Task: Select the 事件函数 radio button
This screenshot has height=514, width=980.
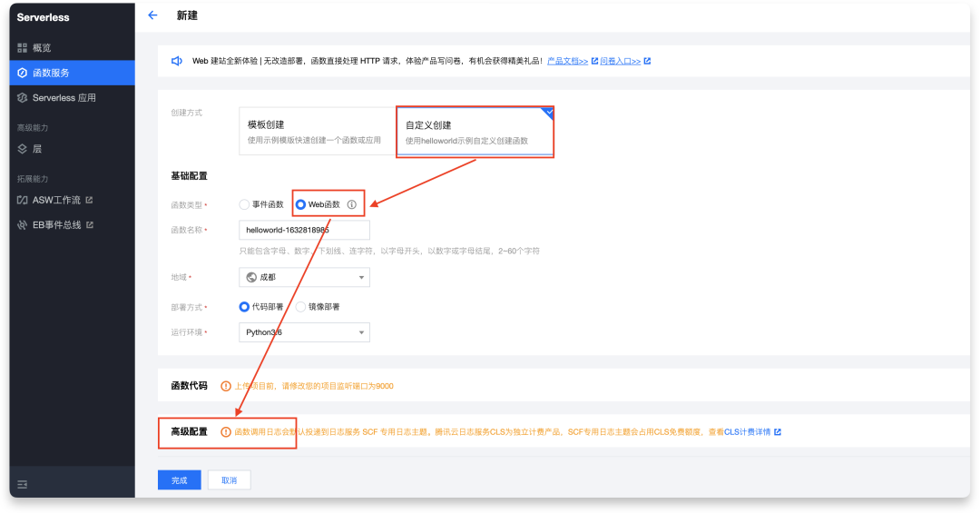Action: tap(244, 204)
